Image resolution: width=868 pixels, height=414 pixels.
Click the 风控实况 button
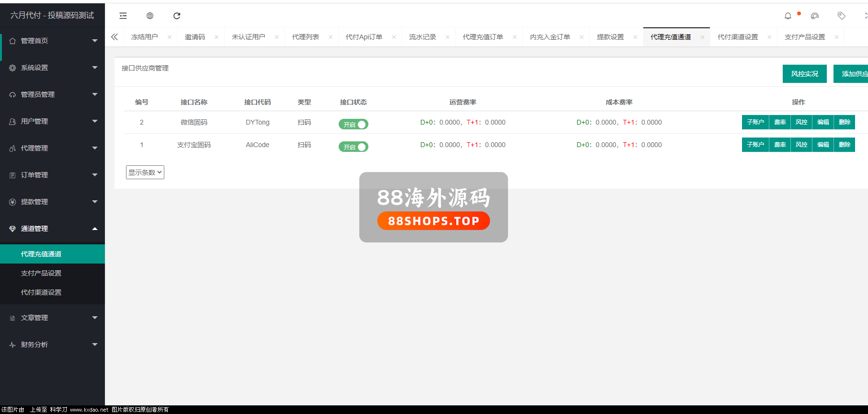click(804, 74)
